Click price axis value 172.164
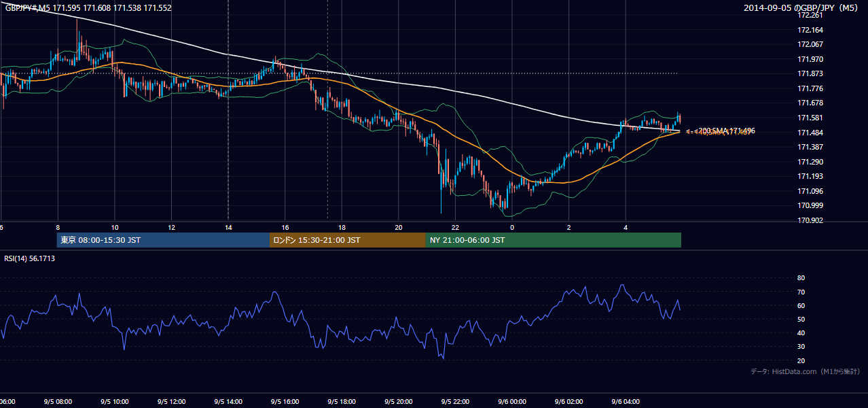The width and height of the screenshot is (868, 408). [x=810, y=30]
